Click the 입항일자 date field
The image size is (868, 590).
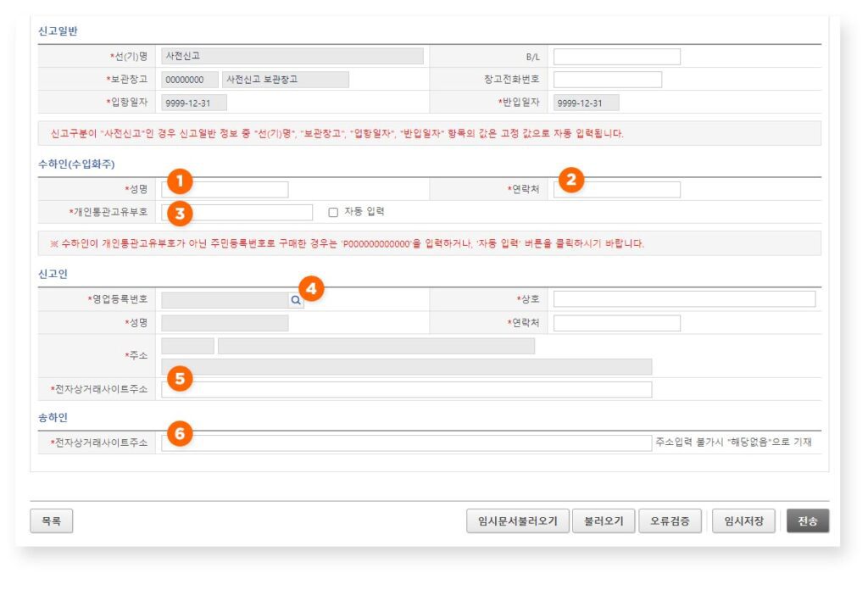point(194,103)
